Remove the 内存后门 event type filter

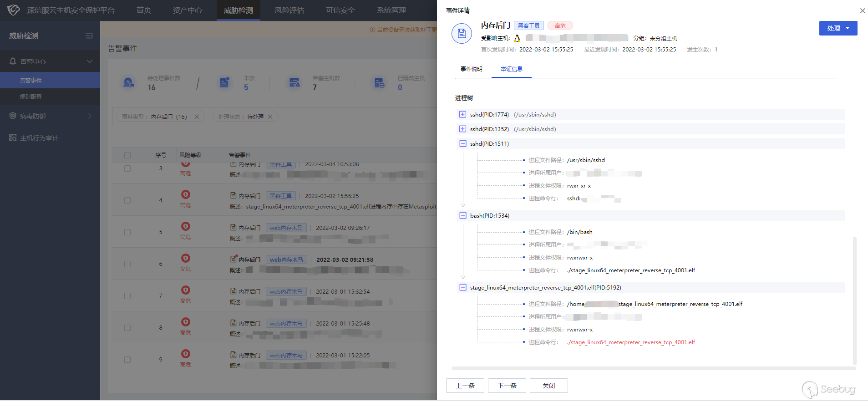tap(197, 117)
